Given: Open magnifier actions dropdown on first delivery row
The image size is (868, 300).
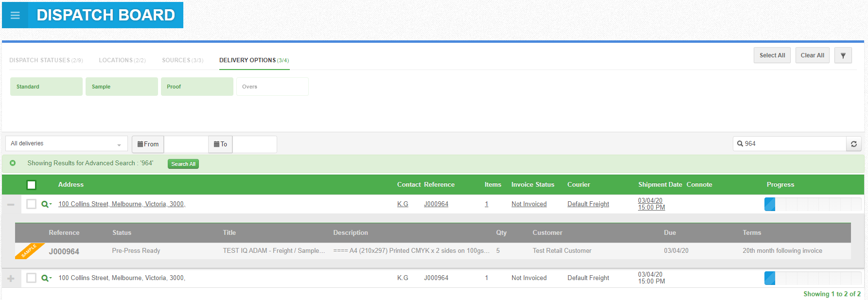Looking at the screenshot, I should pyautogui.click(x=46, y=204).
